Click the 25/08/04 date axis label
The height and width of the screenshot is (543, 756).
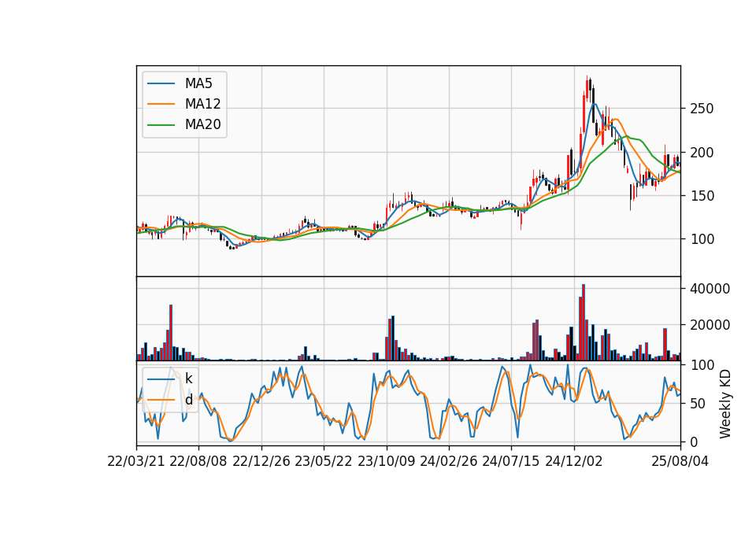click(680, 461)
